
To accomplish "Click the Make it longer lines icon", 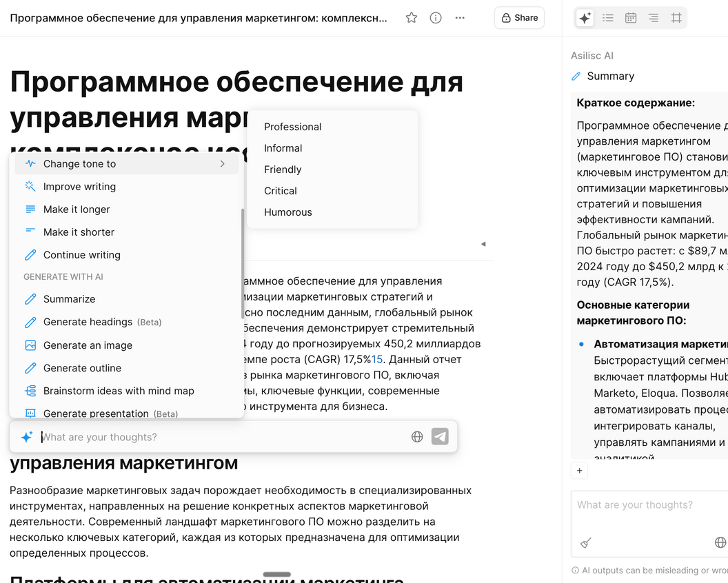I will [30, 209].
